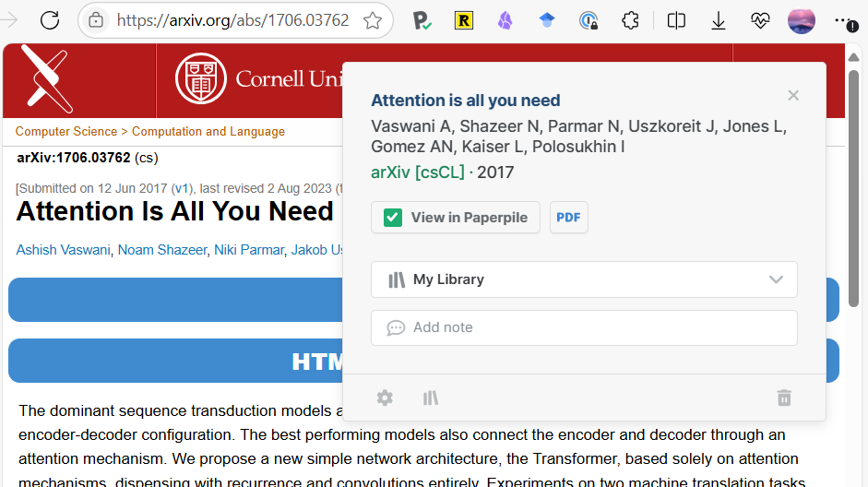Reload the arXiv page

50,20
